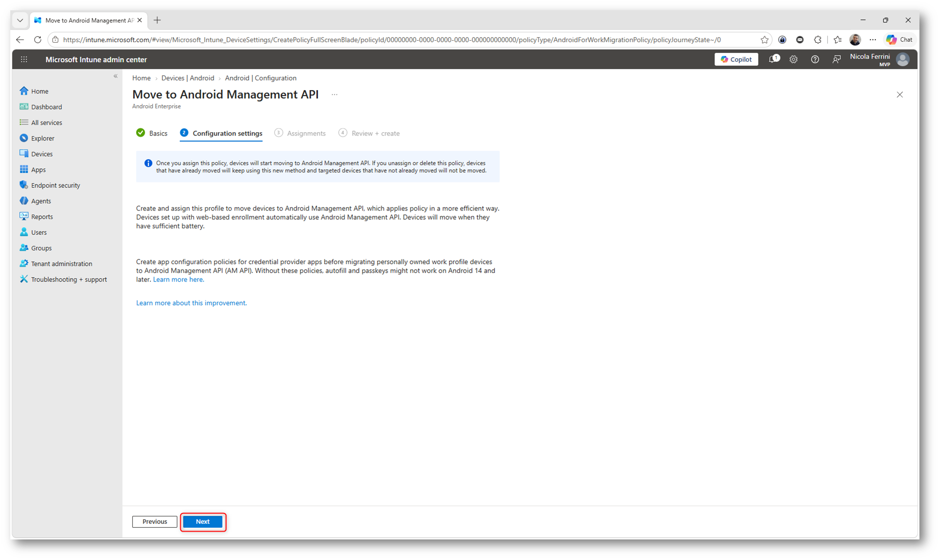
Task: Open the app launcher waffle icon
Action: click(24, 59)
